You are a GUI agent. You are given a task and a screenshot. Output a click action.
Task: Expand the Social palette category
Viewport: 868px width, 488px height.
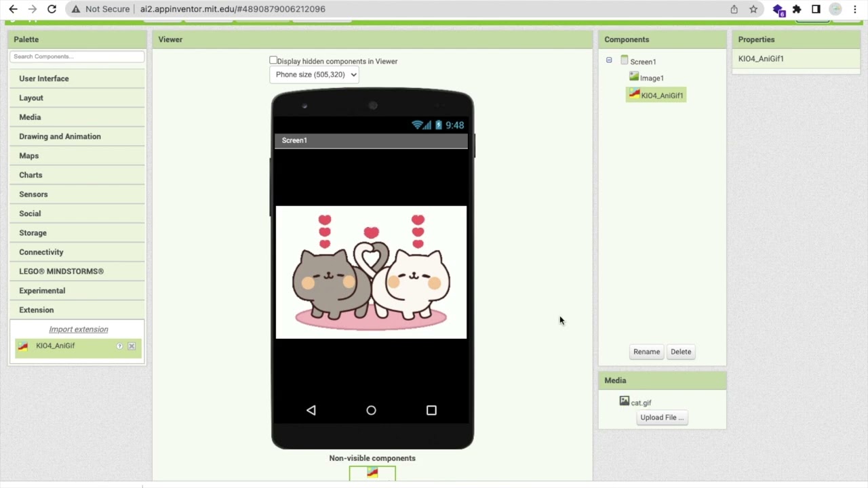pyautogui.click(x=77, y=213)
